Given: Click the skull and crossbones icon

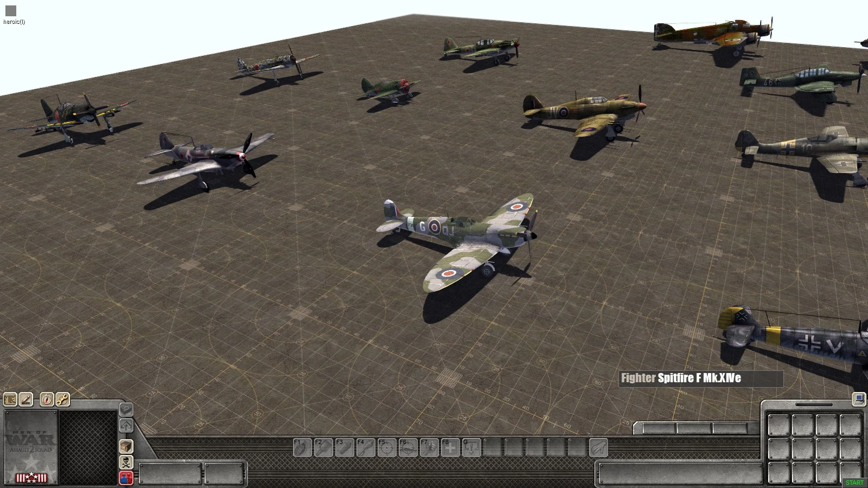Looking at the screenshot, I should [126, 462].
